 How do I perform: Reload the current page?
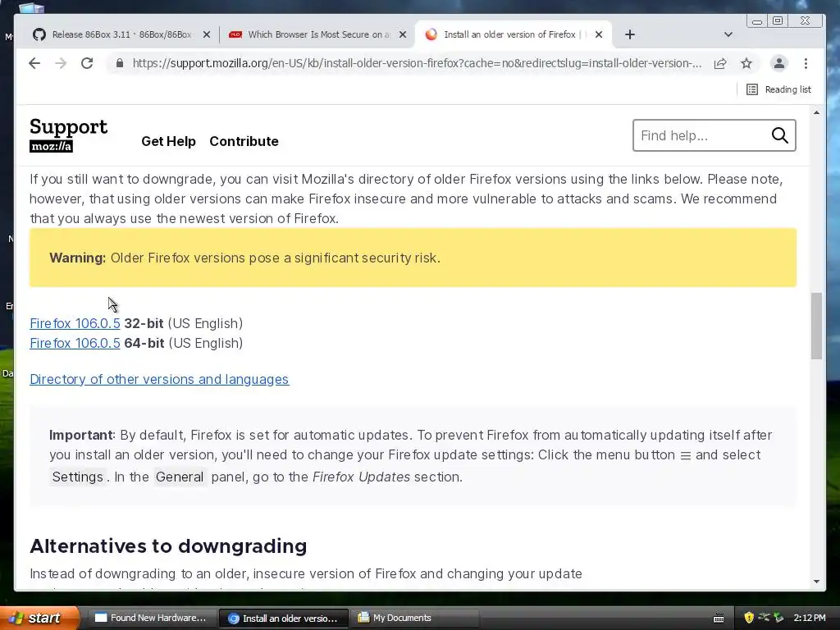point(87,63)
